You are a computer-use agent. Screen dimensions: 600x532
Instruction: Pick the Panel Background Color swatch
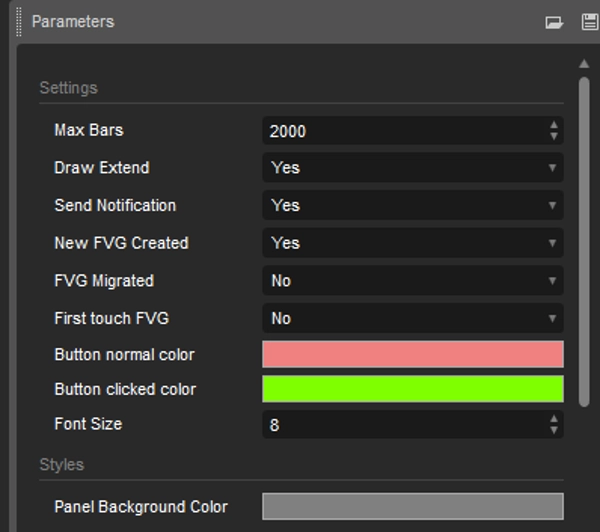pyautogui.click(x=412, y=506)
